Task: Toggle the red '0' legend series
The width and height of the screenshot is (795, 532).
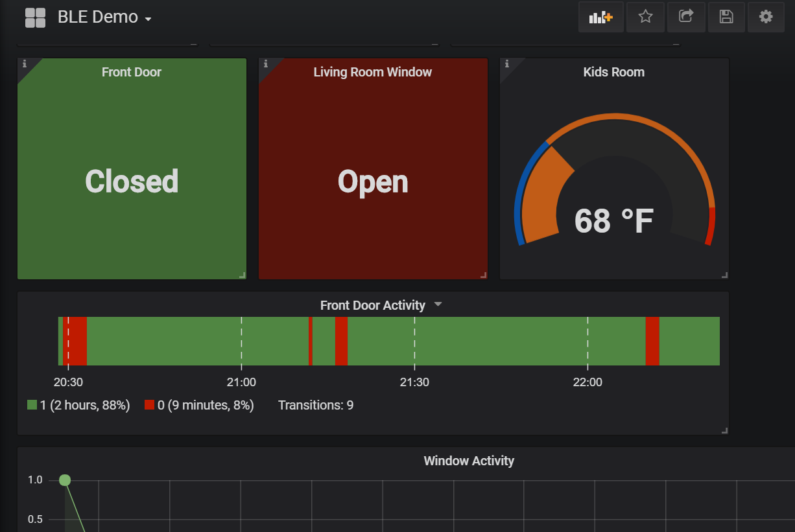Action: pos(199,405)
